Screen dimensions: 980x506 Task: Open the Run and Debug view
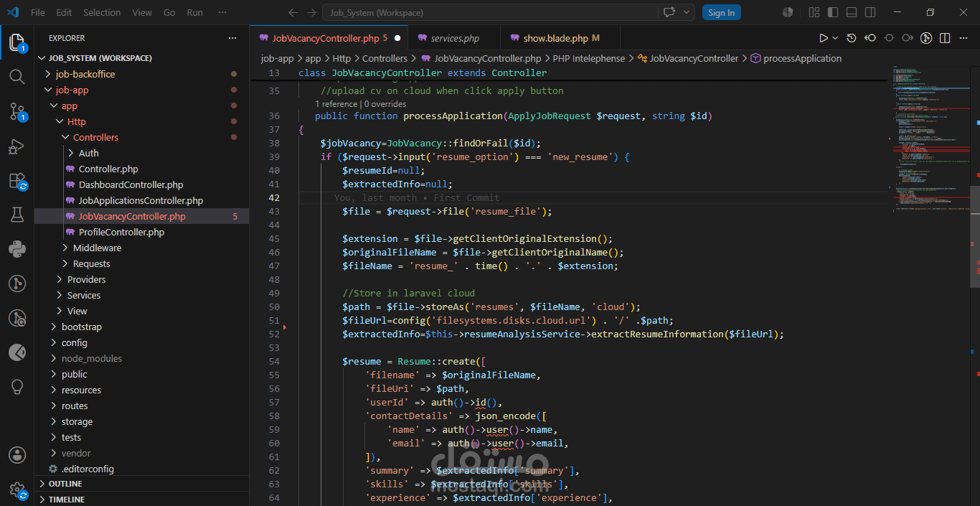point(17,146)
